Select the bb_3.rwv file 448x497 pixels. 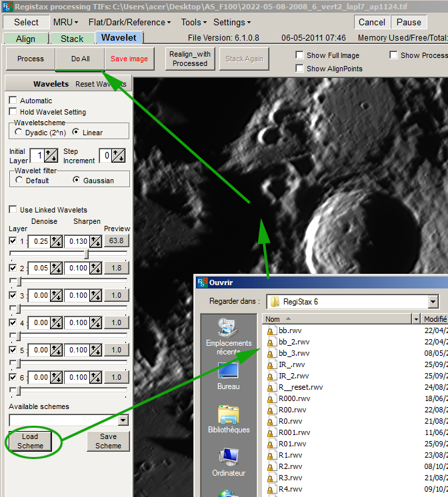pos(294,353)
